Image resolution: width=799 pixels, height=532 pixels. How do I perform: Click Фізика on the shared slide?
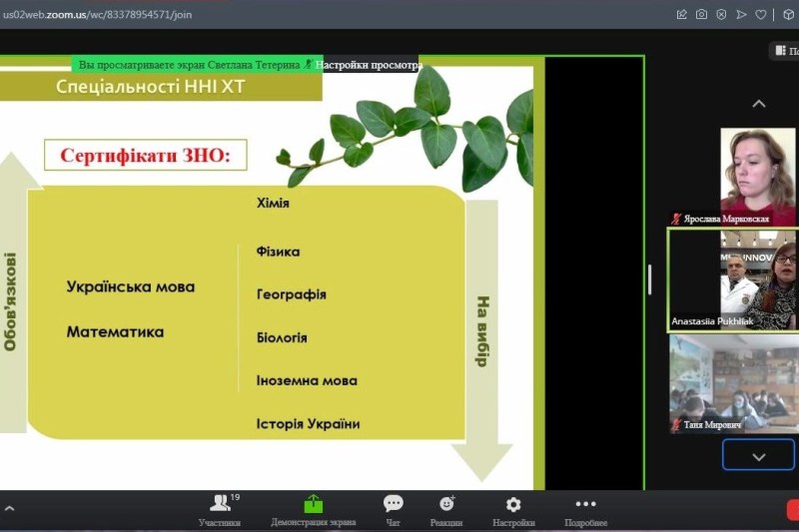(x=279, y=252)
